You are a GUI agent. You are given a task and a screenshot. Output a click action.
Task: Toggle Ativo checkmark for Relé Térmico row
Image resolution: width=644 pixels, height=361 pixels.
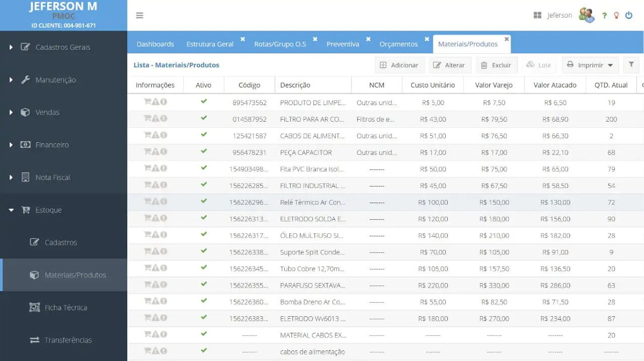pyautogui.click(x=204, y=201)
